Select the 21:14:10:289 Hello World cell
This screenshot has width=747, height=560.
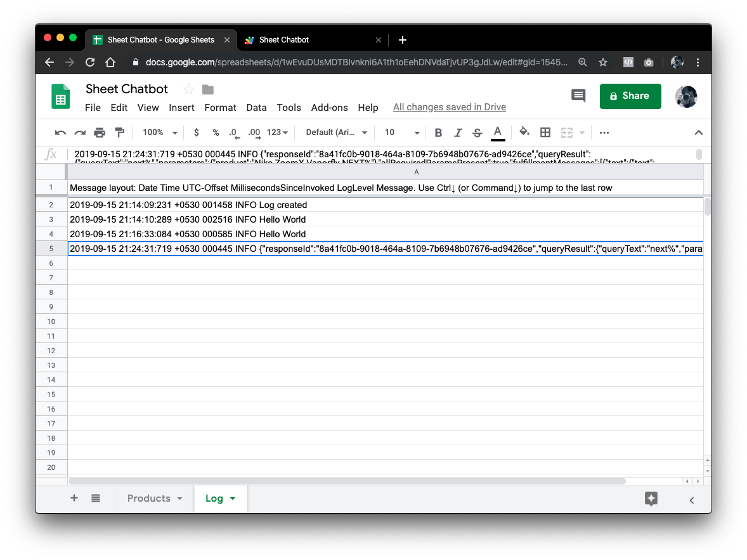[386, 219]
